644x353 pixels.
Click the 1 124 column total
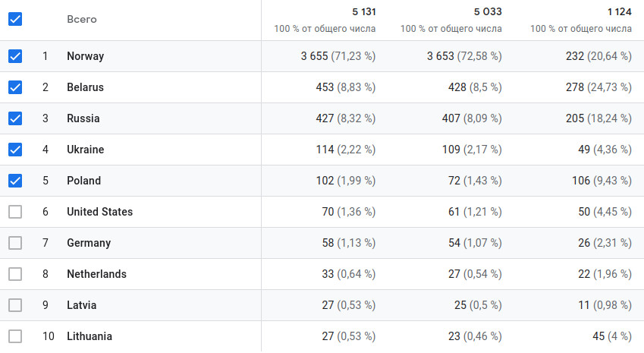pyautogui.click(x=619, y=11)
